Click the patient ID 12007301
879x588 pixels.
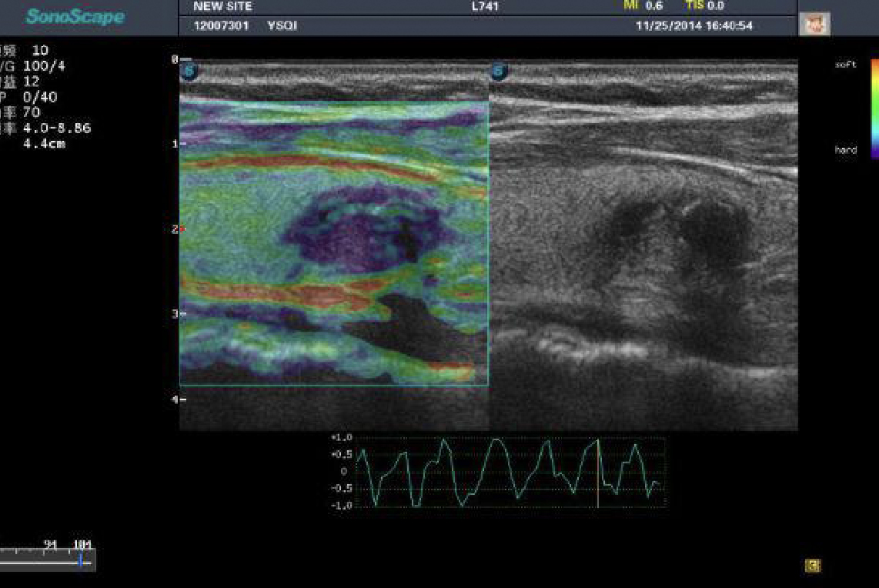(x=221, y=26)
